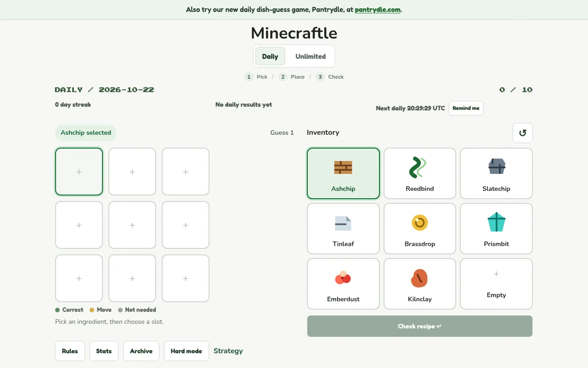The width and height of the screenshot is (588, 368).
Task: Place ingredient in the top-right crafting slot
Action: (x=186, y=172)
